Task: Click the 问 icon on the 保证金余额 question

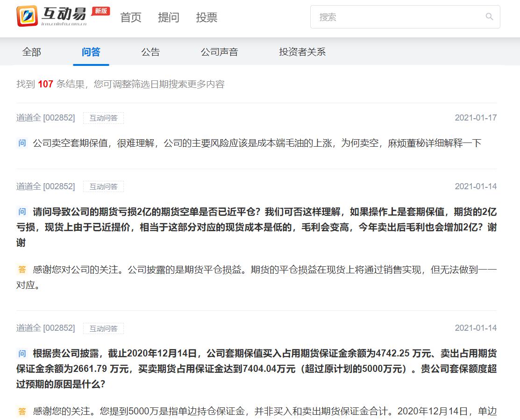Action: [22, 353]
